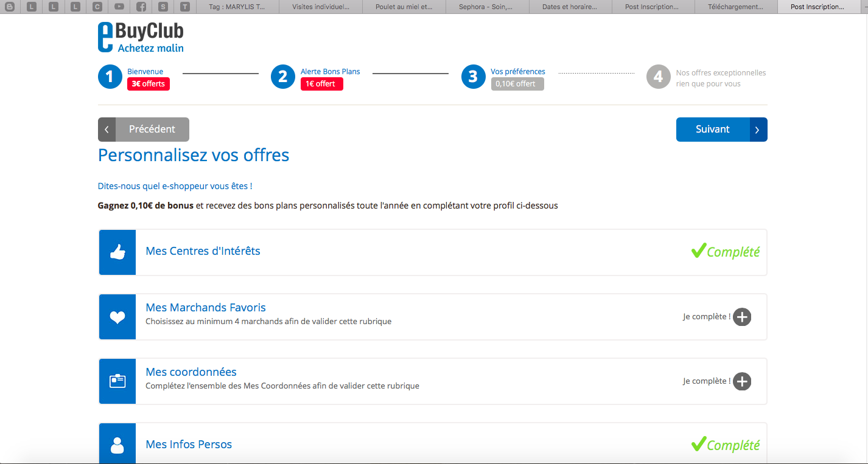Open the pinned Blogger tab
Viewport: 868px width, 464px height.
click(10, 7)
